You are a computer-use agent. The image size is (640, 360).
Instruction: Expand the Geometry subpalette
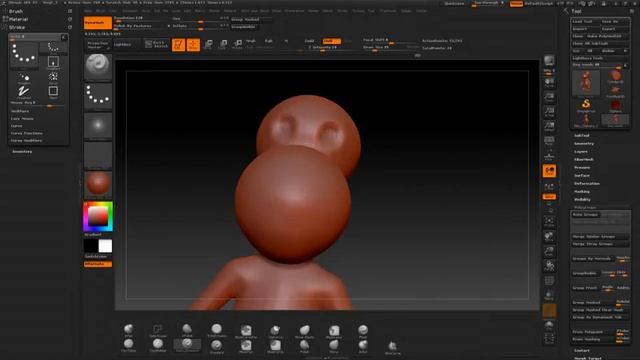pyautogui.click(x=584, y=144)
